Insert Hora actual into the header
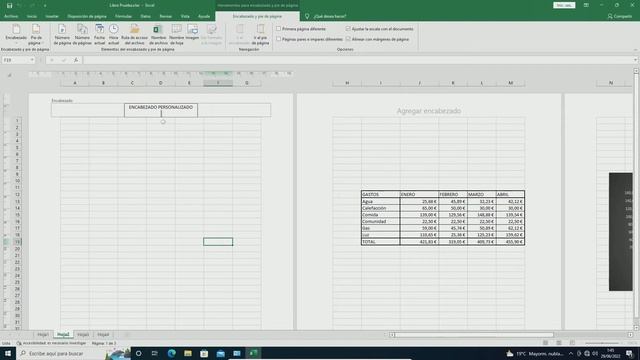The width and height of the screenshot is (640, 360). coord(113,34)
